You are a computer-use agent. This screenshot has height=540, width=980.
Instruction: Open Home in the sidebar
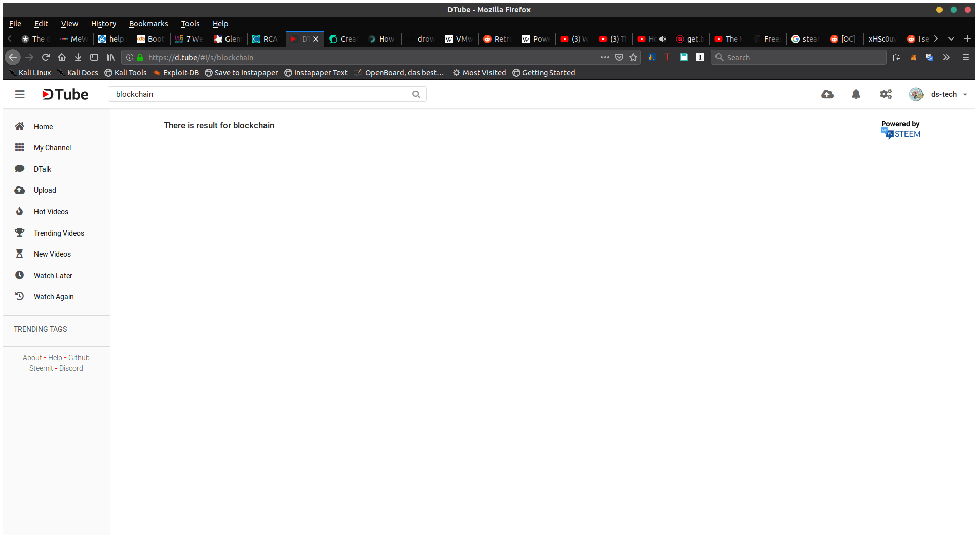[x=43, y=127]
